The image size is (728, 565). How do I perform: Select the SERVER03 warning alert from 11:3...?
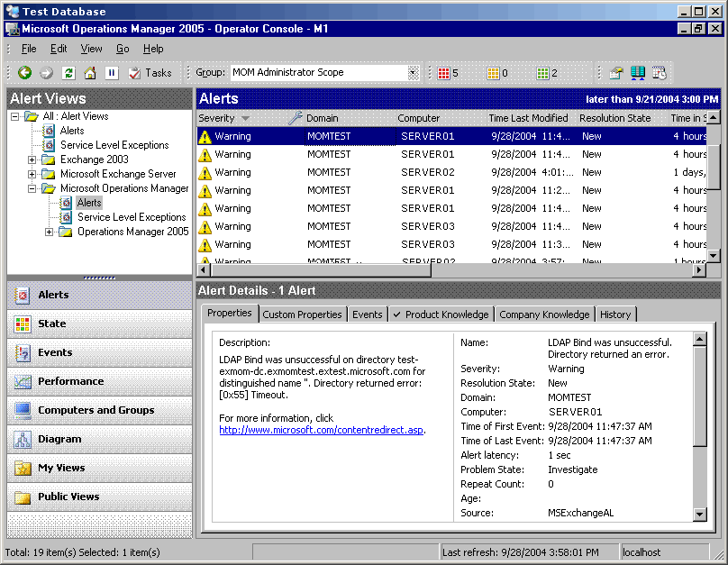[451, 244]
